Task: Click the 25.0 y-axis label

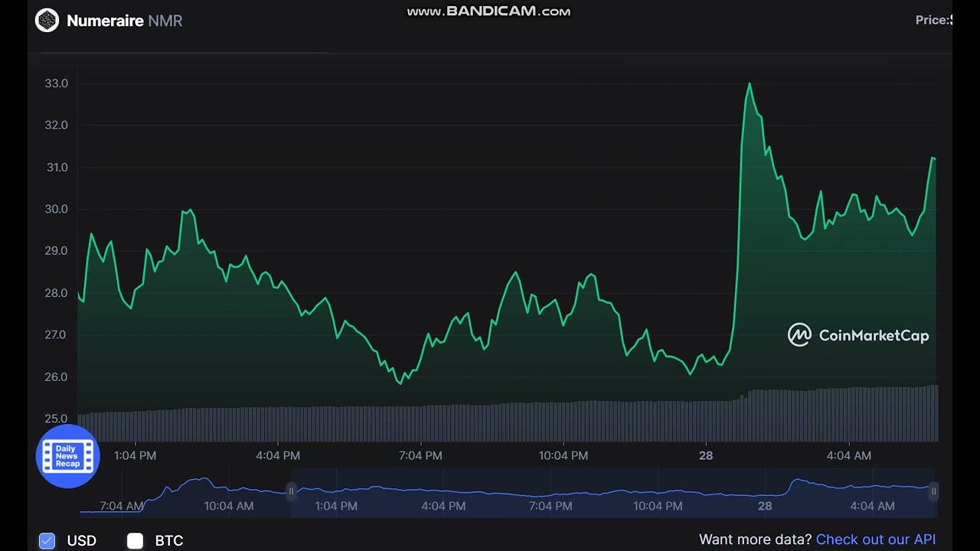Action: [x=56, y=419]
